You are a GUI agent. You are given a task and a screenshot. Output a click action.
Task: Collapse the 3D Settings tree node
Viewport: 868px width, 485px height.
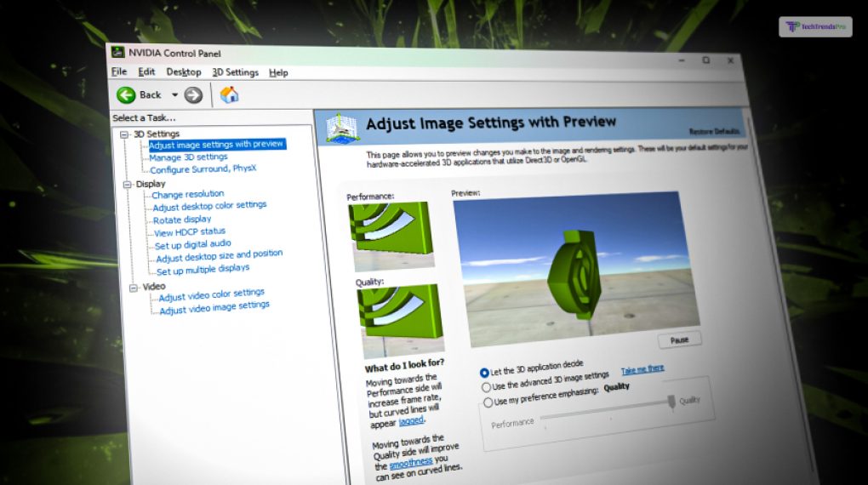(124, 134)
